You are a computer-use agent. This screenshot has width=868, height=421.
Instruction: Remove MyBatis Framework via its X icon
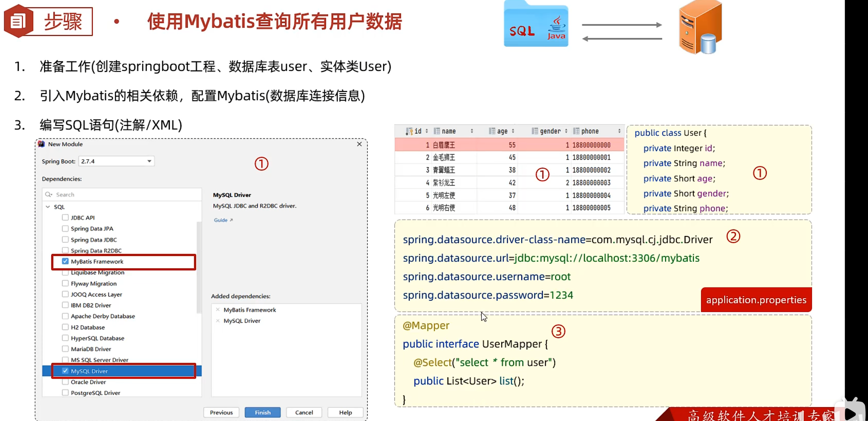218,310
